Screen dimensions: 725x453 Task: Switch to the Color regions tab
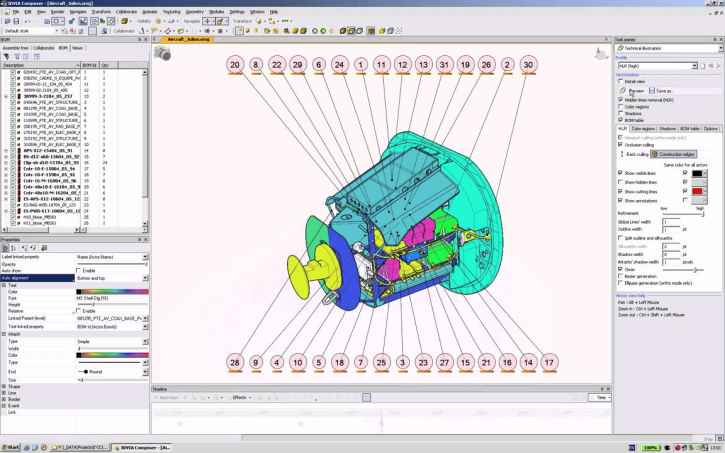pyautogui.click(x=641, y=129)
